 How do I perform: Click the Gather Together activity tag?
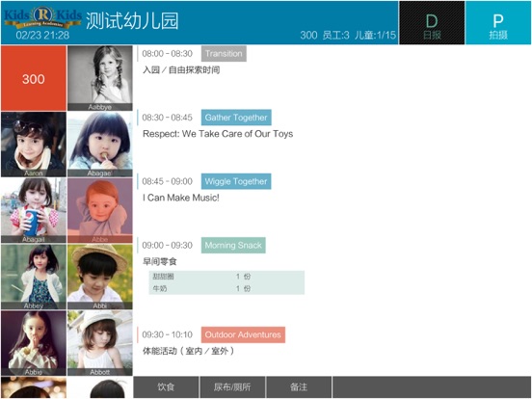coord(236,118)
